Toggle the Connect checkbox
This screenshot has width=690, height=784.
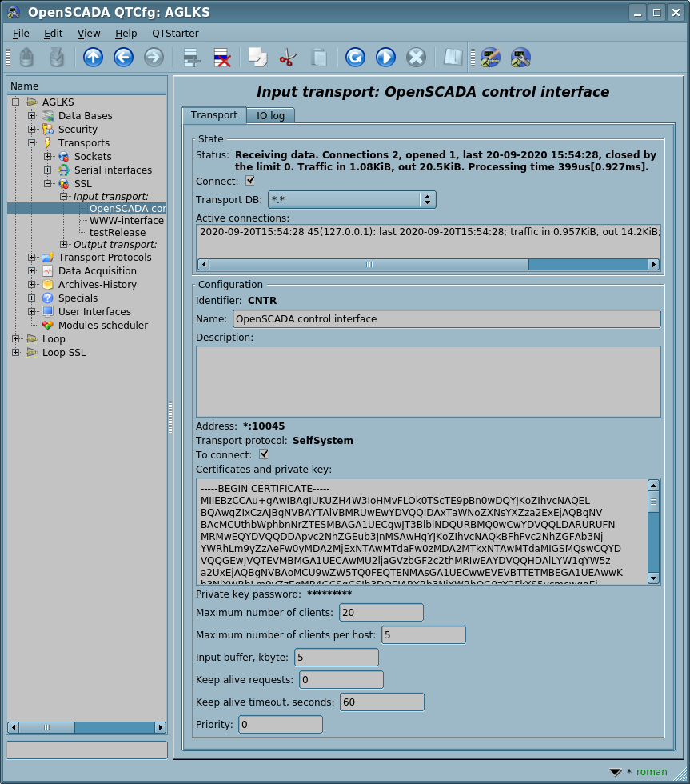pos(250,181)
